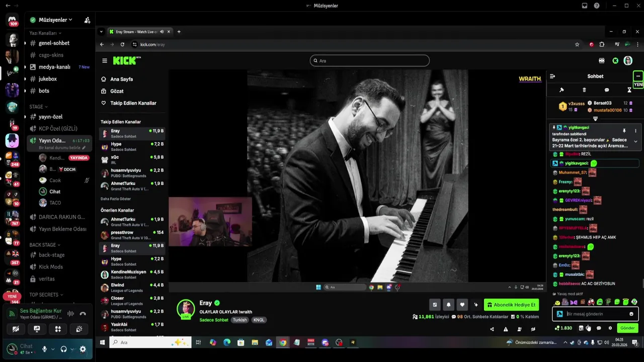Toggle the notification bell for Eray

[448, 305]
